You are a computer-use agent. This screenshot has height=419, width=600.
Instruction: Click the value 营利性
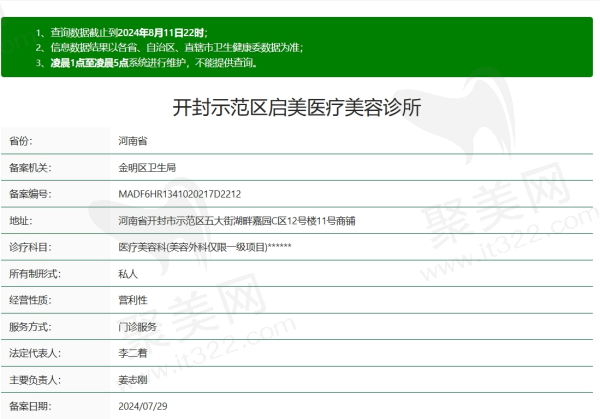pyautogui.click(x=133, y=300)
